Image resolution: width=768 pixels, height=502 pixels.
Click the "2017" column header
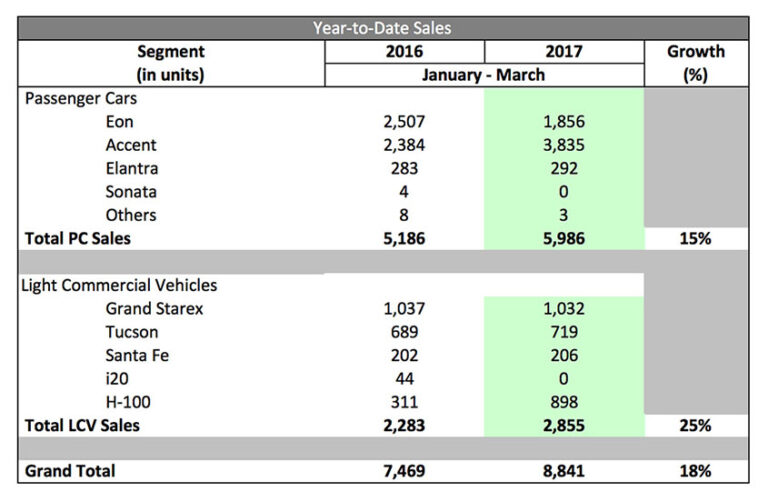point(564,51)
